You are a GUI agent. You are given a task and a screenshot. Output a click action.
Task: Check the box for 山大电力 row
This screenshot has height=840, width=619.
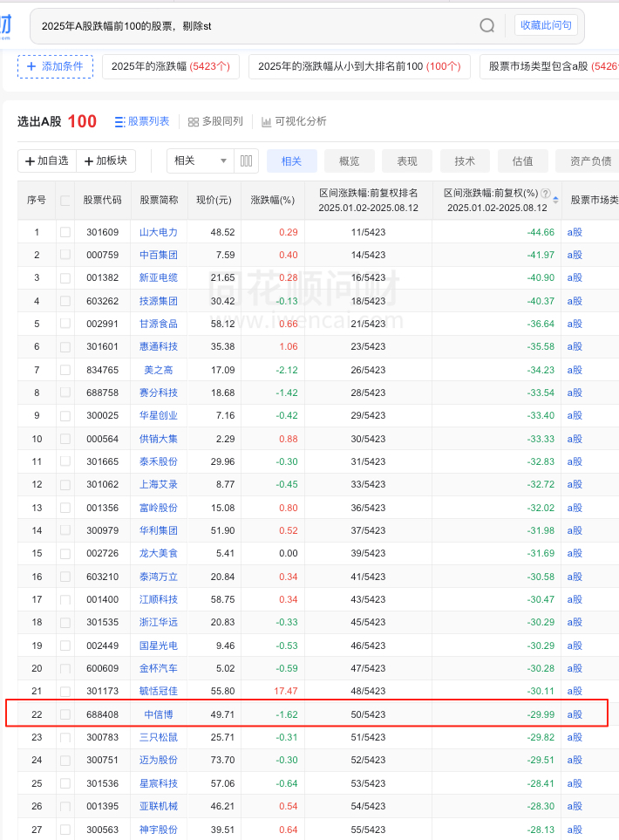point(65,232)
